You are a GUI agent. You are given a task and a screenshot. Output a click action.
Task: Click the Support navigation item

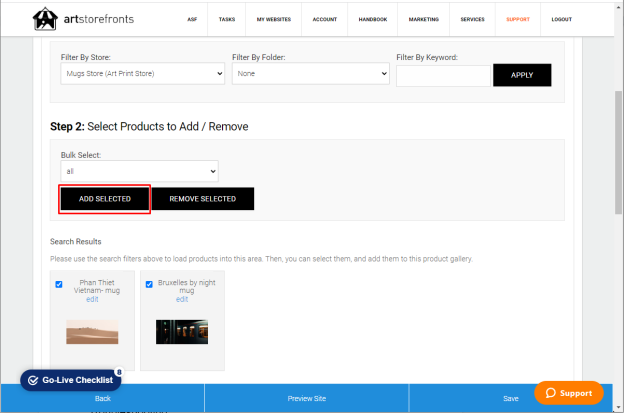pyautogui.click(x=518, y=19)
